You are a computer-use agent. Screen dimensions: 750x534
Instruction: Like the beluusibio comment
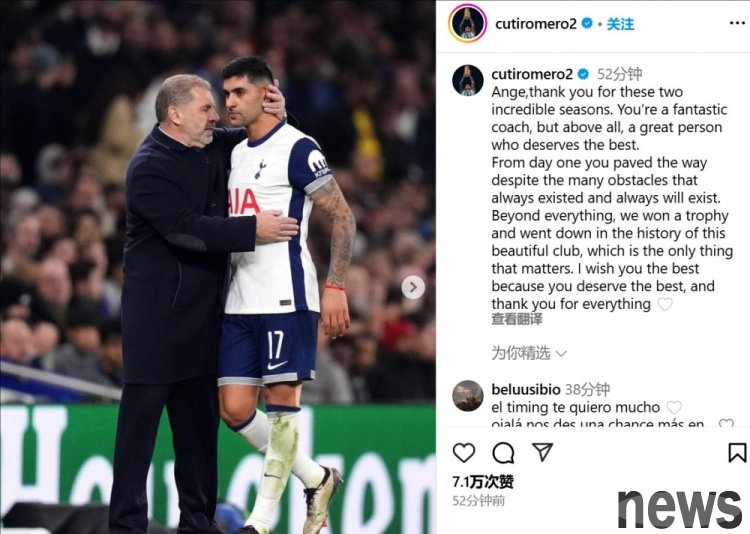tap(674, 407)
